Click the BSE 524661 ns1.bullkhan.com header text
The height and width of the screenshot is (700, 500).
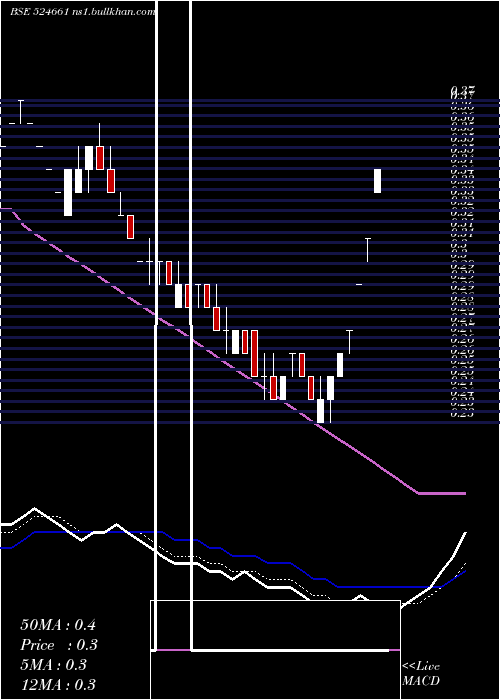pyautogui.click(x=83, y=12)
